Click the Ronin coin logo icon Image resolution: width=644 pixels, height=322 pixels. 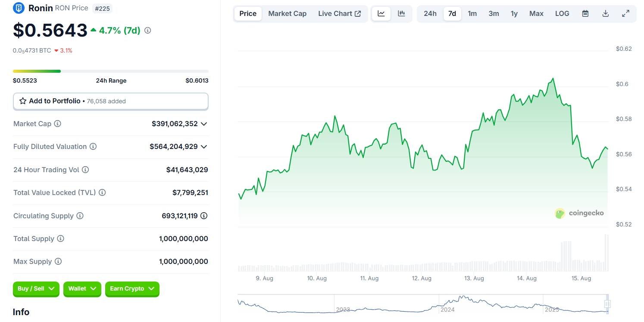pyautogui.click(x=19, y=8)
